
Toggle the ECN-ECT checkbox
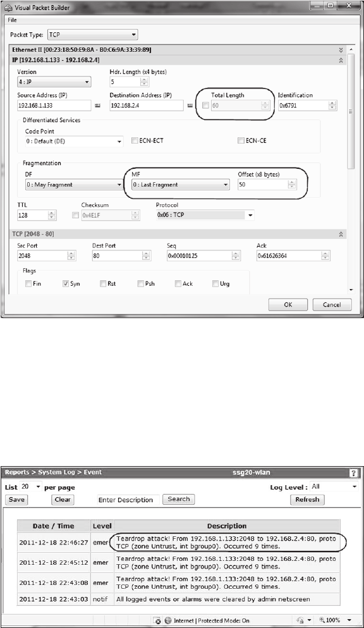135,140
